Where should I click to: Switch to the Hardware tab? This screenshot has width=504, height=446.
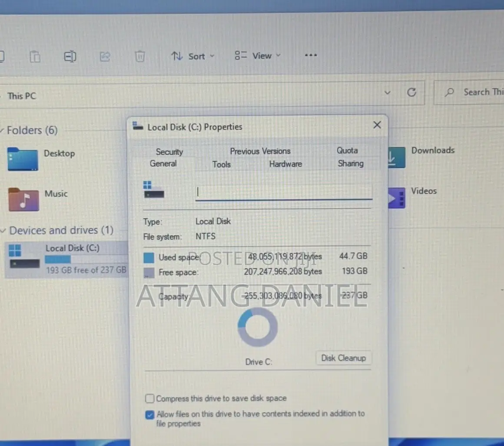pos(285,164)
